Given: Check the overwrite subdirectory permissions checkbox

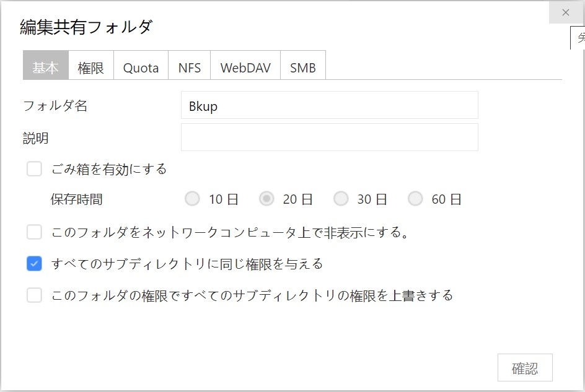Looking at the screenshot, I should pos(34,295).
